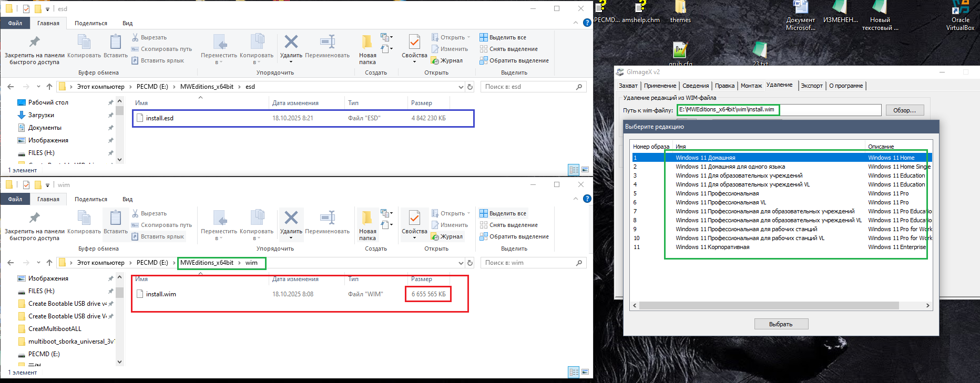Viewport: 980px width, 383px height.
Task: Open the address bar history dropdown in wim window
Action: (x=461, y=263)
